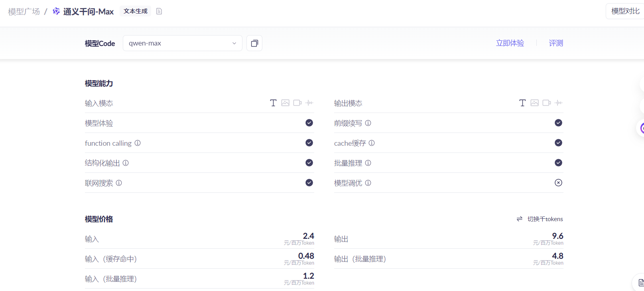The width and height of the screenshot is (644, 291).
Task: Go to 模型广场 breadcrumb
Action: tap(24, 12)
